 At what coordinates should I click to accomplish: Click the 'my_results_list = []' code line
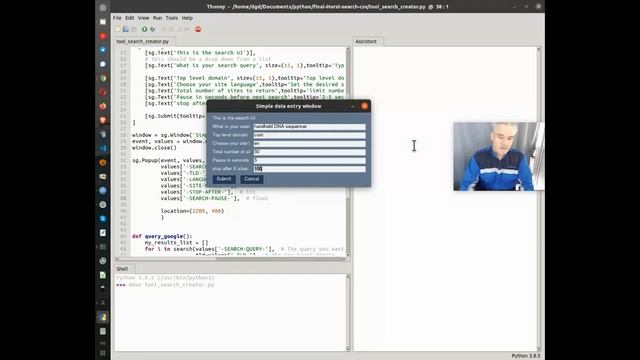pyautogui.click(x=176, y=242)
